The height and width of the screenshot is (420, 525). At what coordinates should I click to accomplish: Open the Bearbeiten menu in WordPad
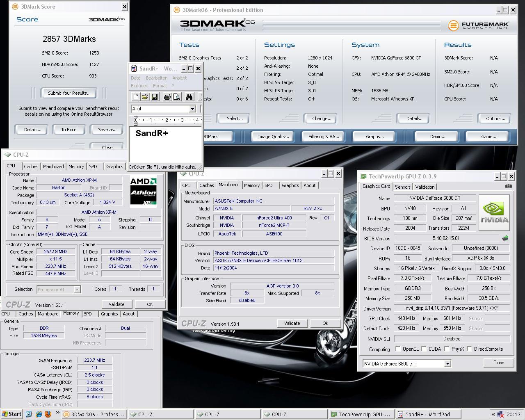coord(157,78)
